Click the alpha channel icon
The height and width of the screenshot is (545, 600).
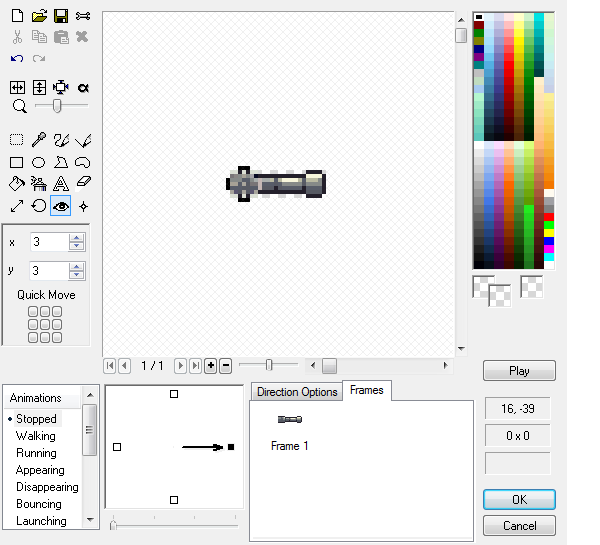pyautogui.click(x=83, y=88)
